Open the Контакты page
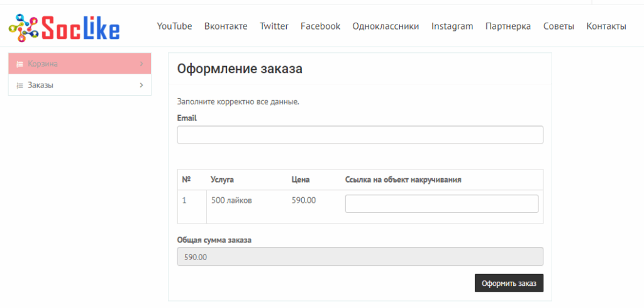This screenshot has height=308, width=644. point(606,26)
